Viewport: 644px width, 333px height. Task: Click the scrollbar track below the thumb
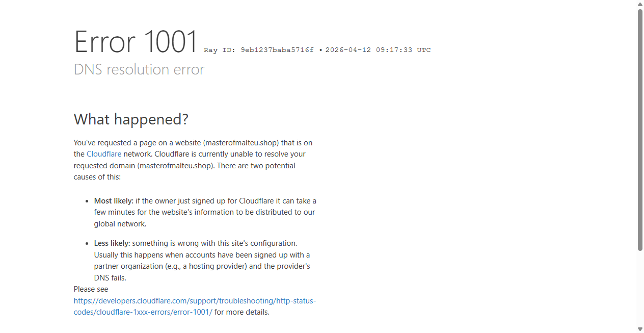tap(640, 288)
